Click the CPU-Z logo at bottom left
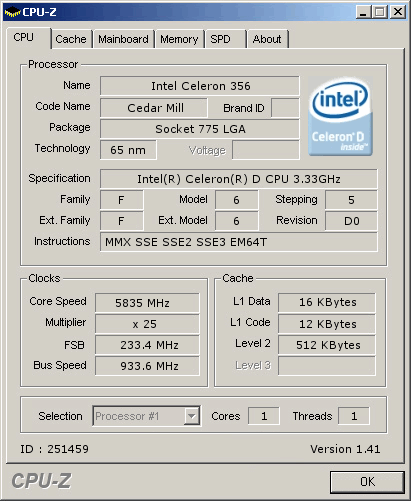The image size is (411, 501). (x=41, y=481)
